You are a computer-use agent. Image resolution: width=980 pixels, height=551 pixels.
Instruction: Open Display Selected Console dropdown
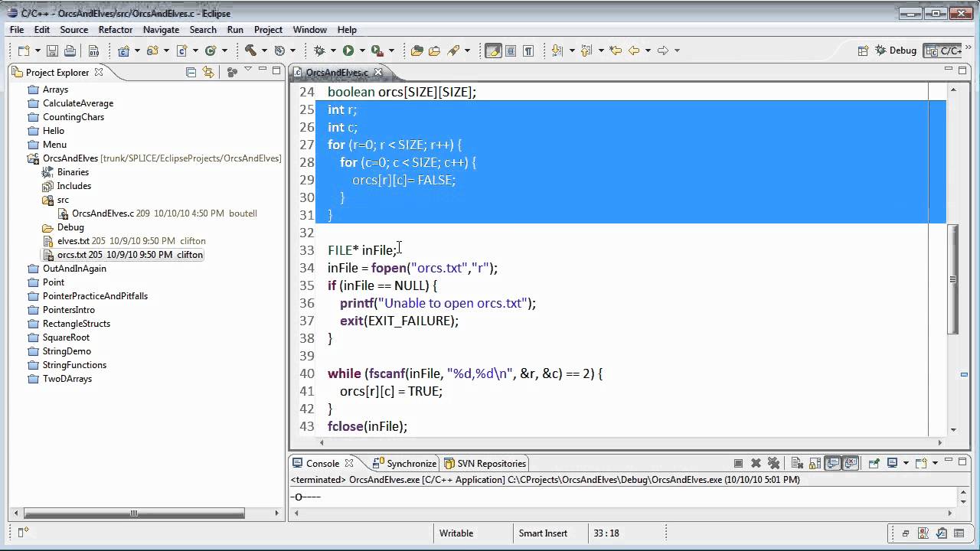906,463
